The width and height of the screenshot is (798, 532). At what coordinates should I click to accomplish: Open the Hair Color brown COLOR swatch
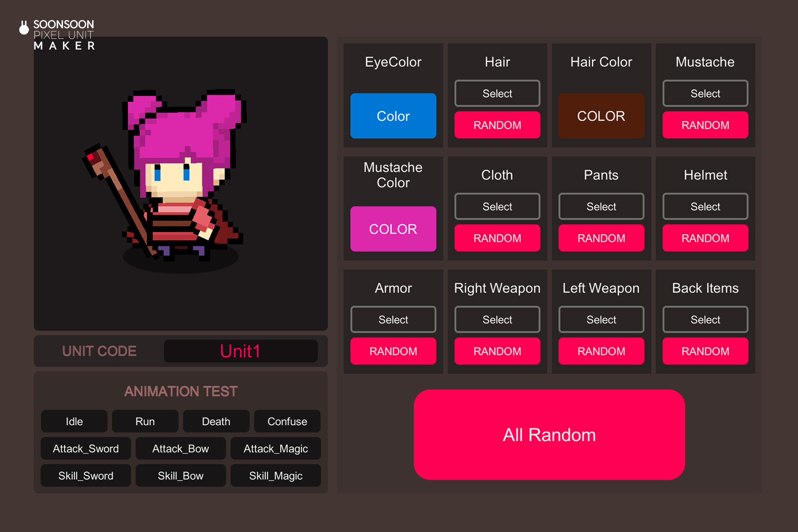click(601, 116)
